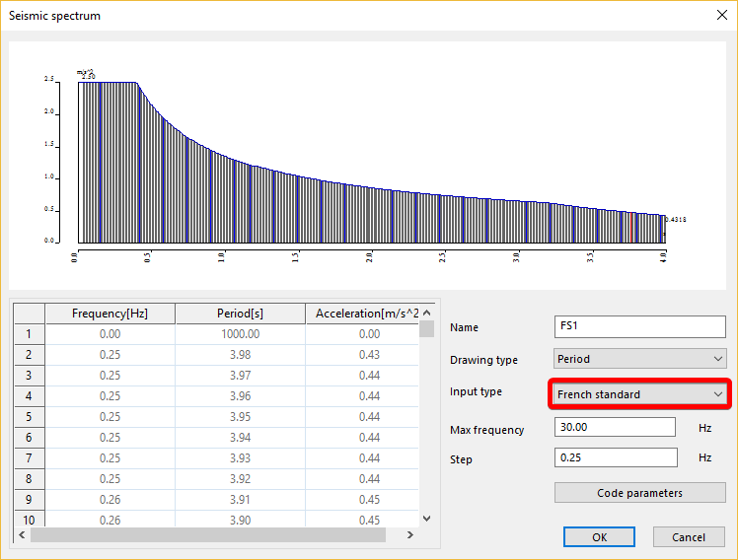Click the table's scroll right arrow
Image resolution: width=738 pixels, height=560 pixels.
point(410,534)
